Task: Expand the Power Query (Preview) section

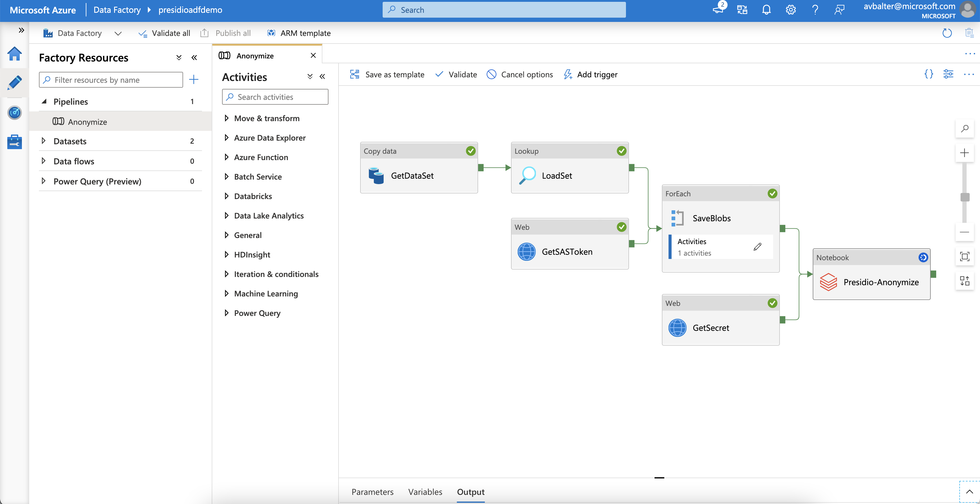Action: click(x=43, y=181)
